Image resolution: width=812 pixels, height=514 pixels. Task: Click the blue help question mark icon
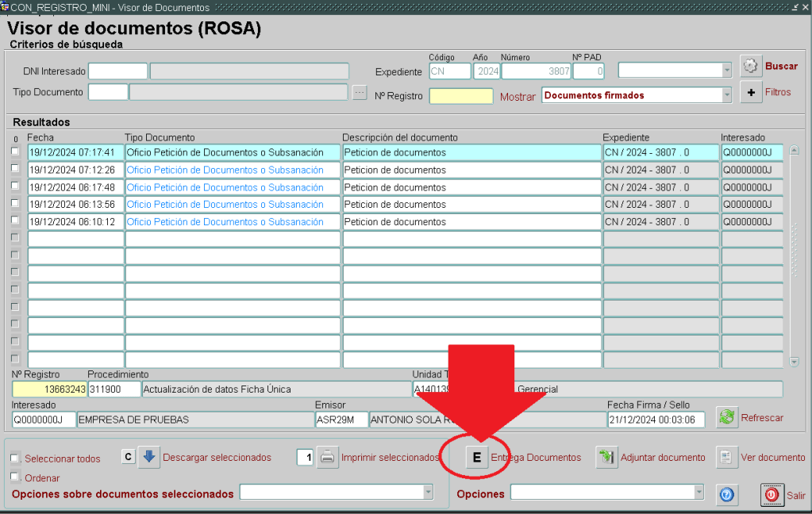click(x=726, y=495)
